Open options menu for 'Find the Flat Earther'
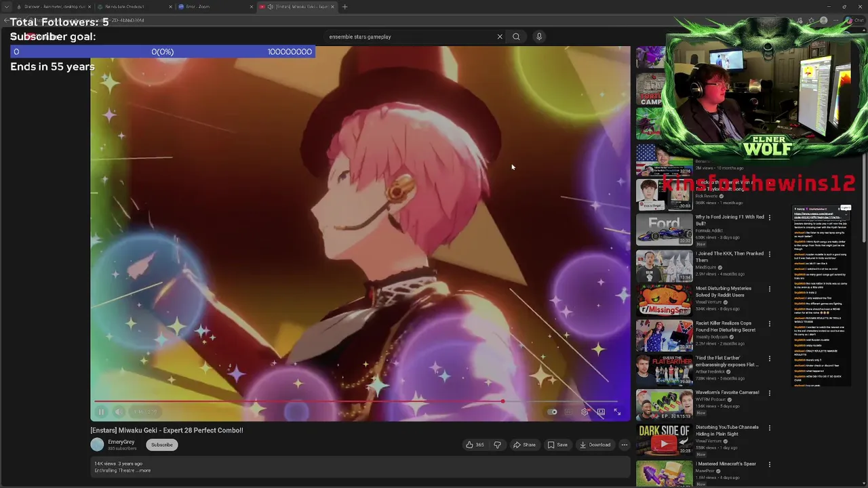Viewport: 868px width, 488px height. click(769, 359)
